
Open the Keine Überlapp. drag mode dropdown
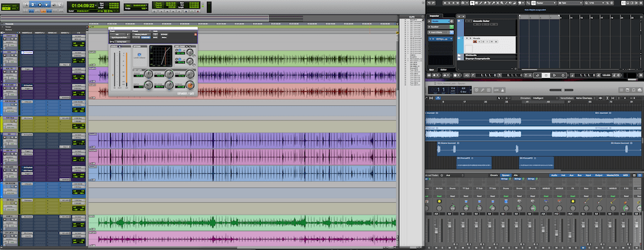tap(586, 98)
